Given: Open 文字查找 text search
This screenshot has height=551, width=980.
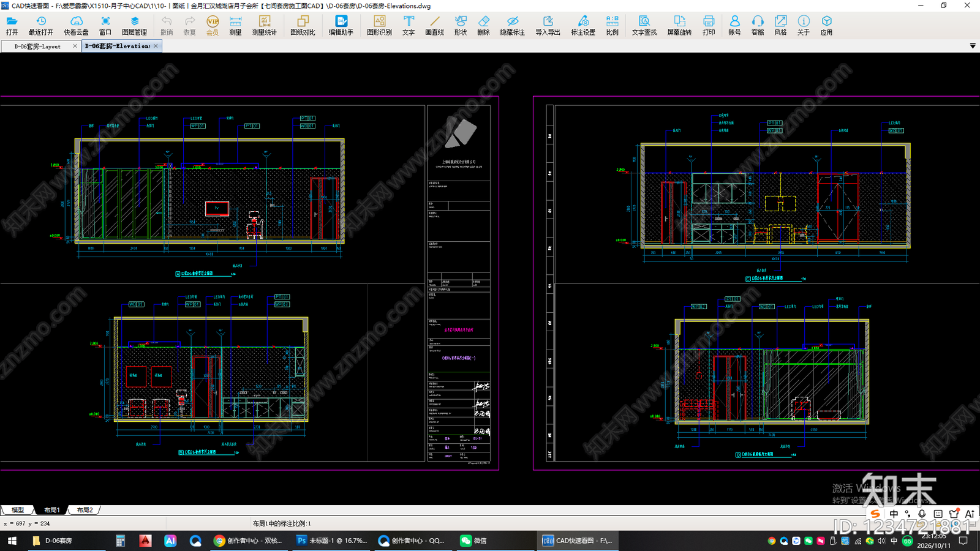Looking at the screenshot, I should pos(644,26).
